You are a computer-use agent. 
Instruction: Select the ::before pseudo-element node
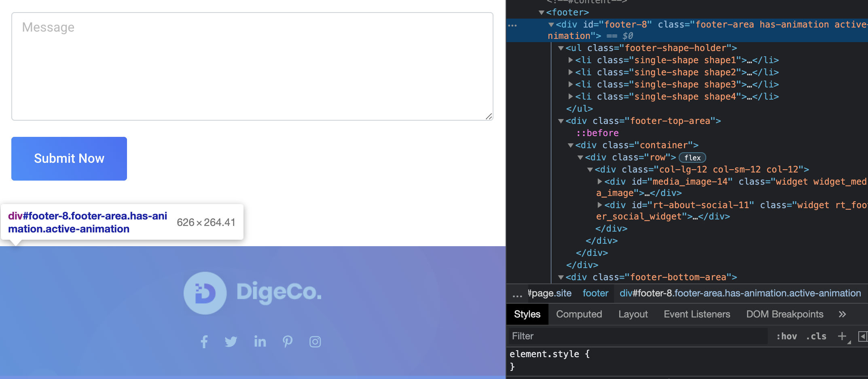pos(597,133)
